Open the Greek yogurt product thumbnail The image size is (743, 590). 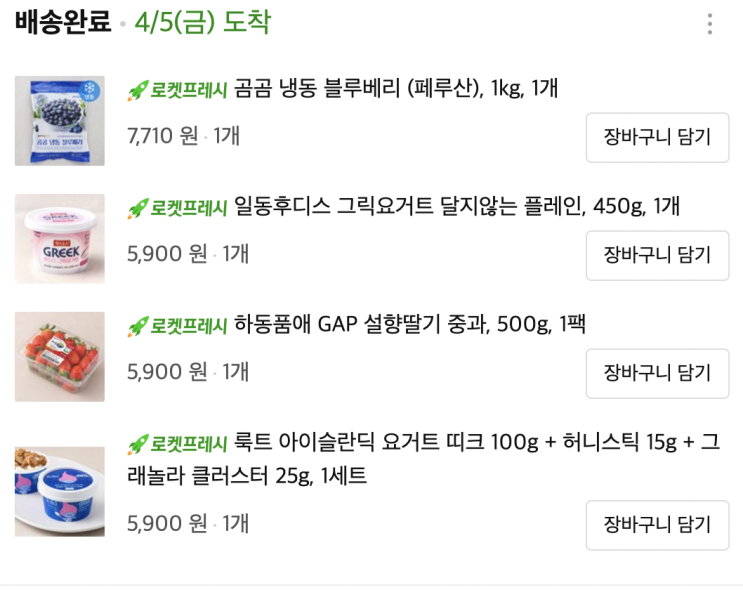tap(60, 239)
